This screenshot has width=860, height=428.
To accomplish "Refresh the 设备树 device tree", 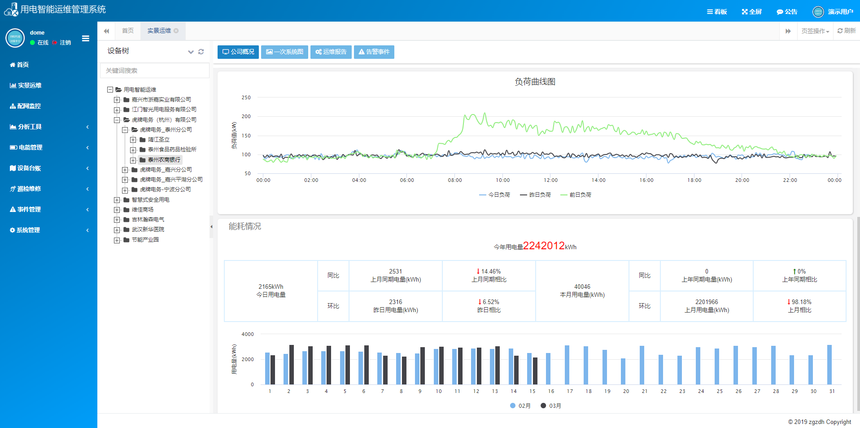I will 201,52.
